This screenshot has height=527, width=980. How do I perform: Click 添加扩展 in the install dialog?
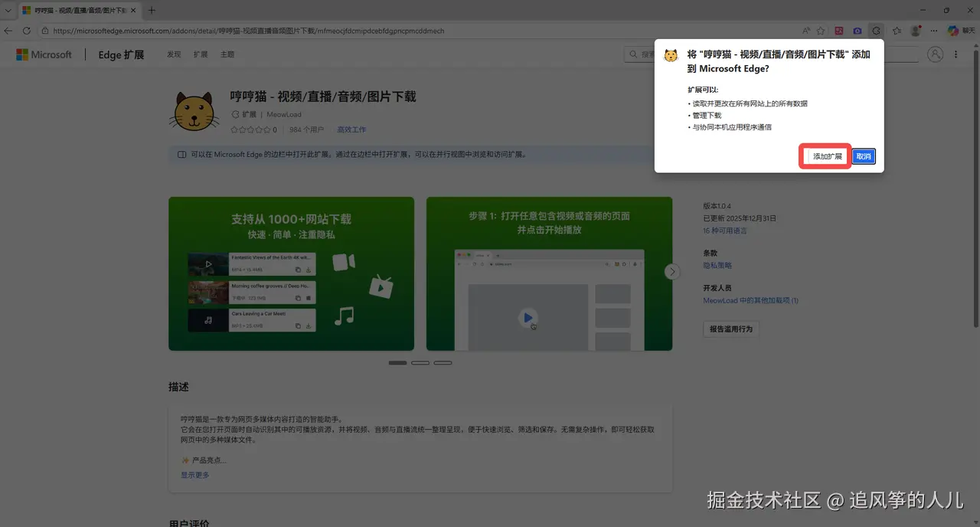827,156
